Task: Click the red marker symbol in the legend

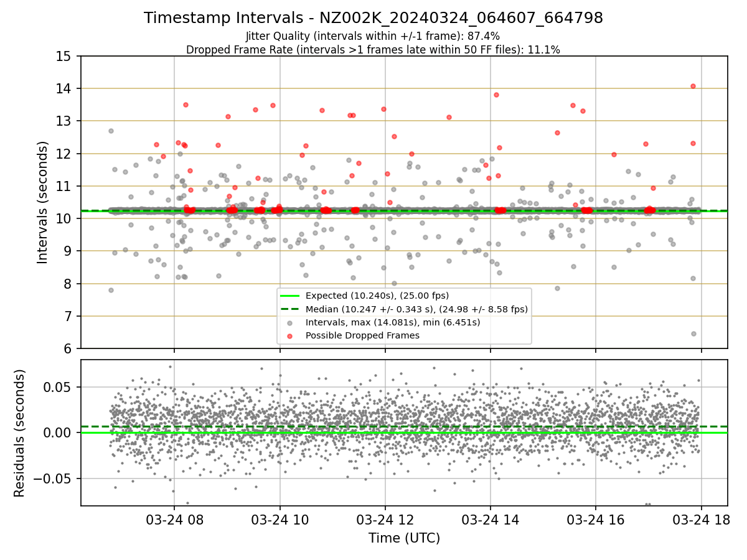Action: (x=289, y=335)
